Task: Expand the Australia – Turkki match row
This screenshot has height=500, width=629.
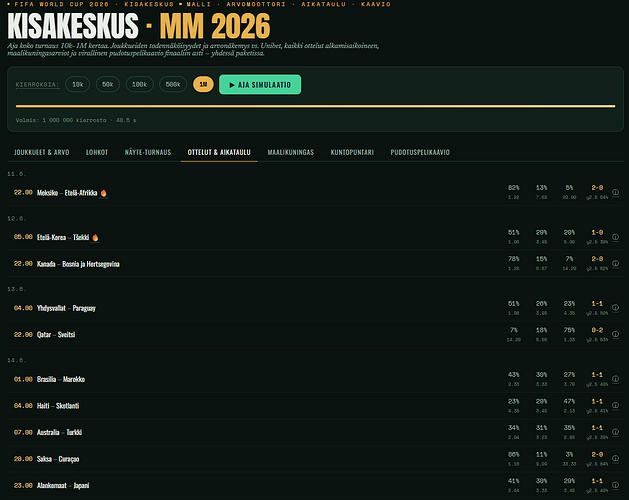Action: pos(315,432)
